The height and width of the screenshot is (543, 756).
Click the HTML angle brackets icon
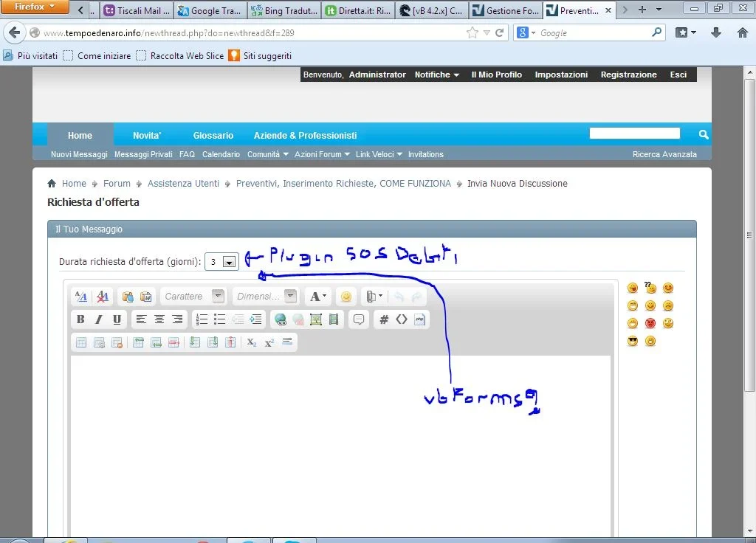(x=402, y=319)
